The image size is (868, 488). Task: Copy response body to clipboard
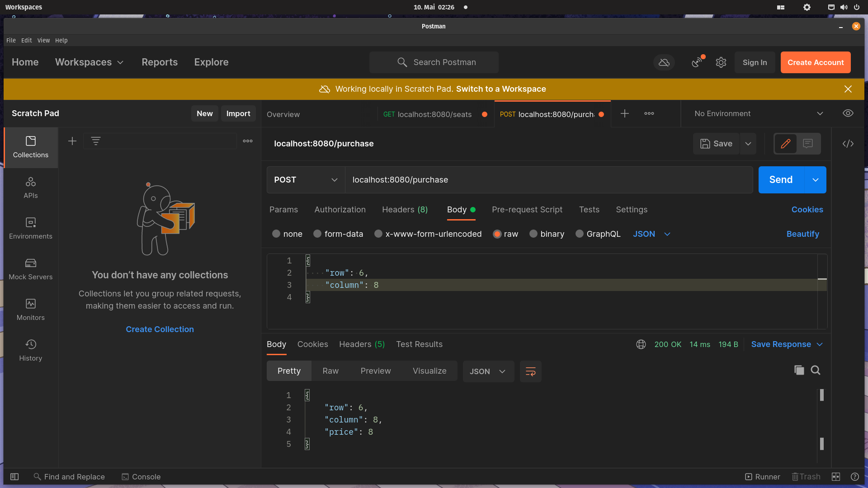(799, 371)
